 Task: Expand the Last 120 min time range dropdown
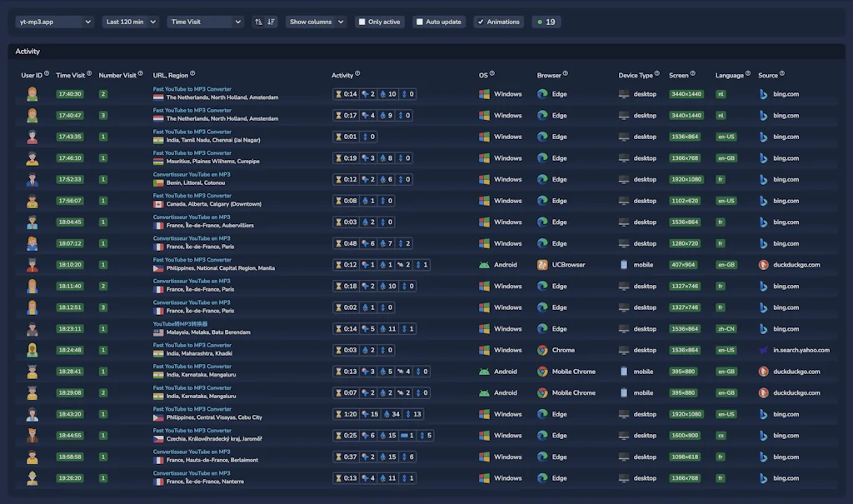[130, 22]
